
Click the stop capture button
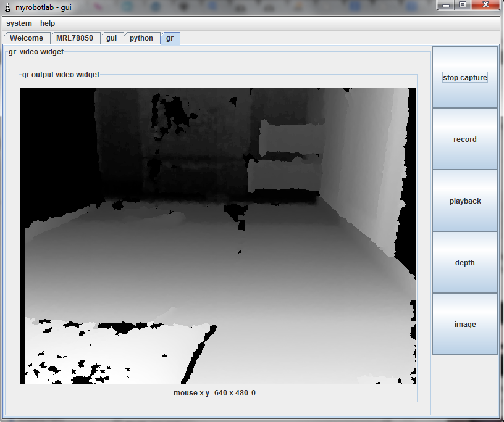point(465,77)
